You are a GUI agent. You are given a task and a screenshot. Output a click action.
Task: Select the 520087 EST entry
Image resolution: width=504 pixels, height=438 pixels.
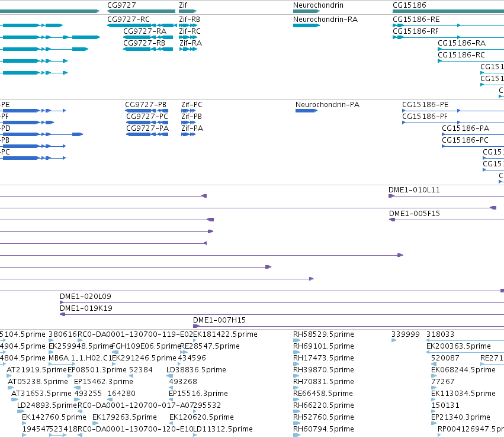pyautogui.click(x=445, y=358)
